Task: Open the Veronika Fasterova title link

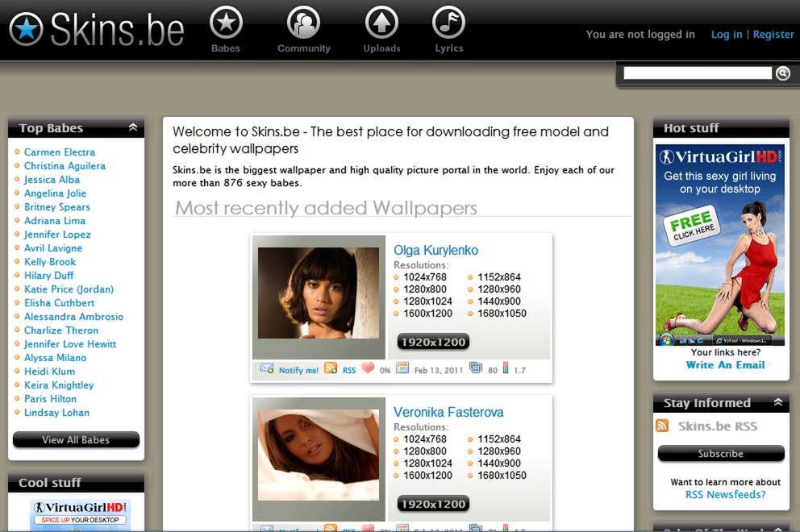Action: [x=448, y=412]
